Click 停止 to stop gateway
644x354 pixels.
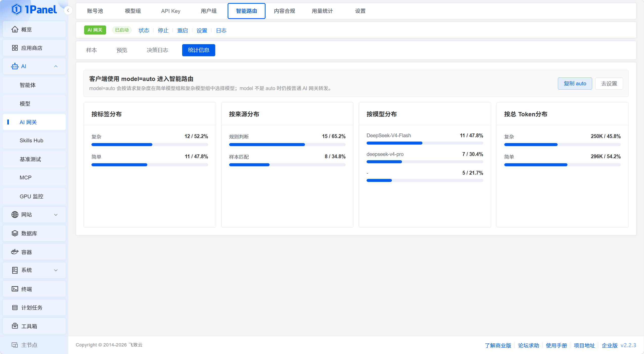[x=163, y=30]
